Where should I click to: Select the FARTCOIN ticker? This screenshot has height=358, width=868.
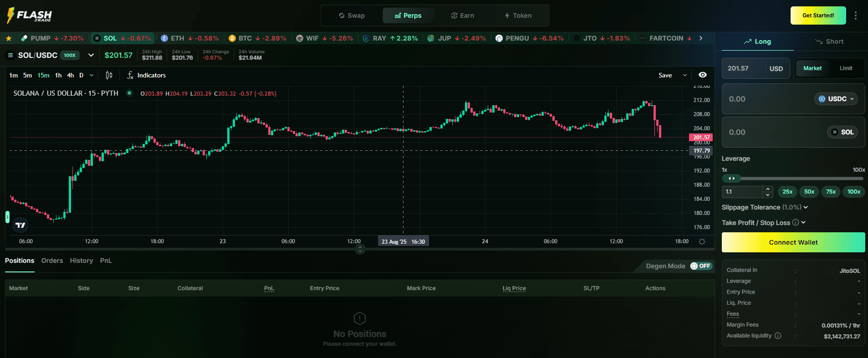[666, 38]
